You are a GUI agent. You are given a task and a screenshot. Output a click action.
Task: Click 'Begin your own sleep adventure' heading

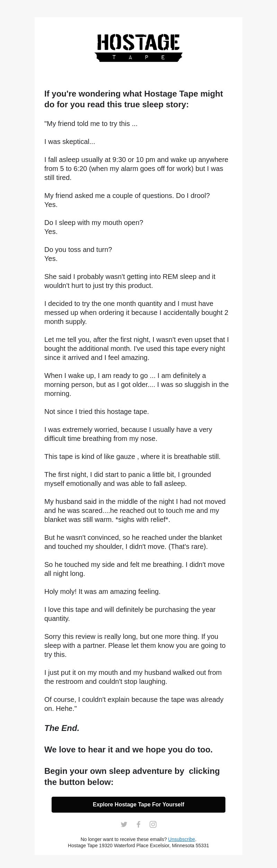pos(132,777)
